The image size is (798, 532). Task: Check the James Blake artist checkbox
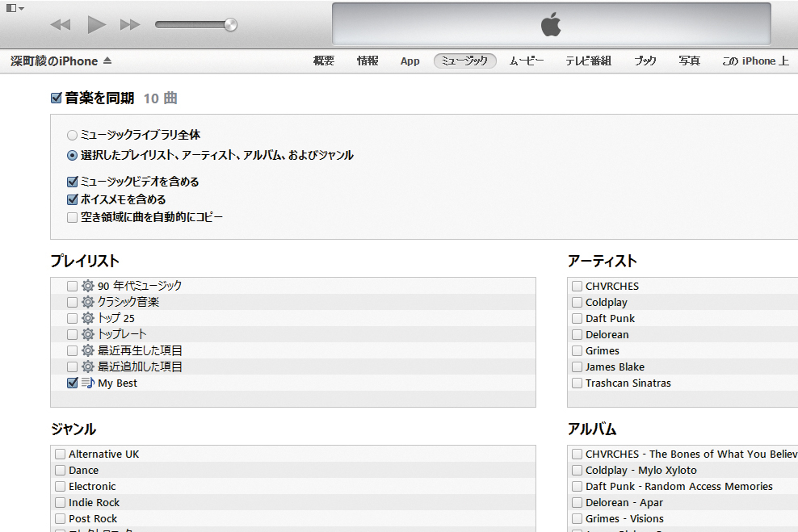(577, 367)
